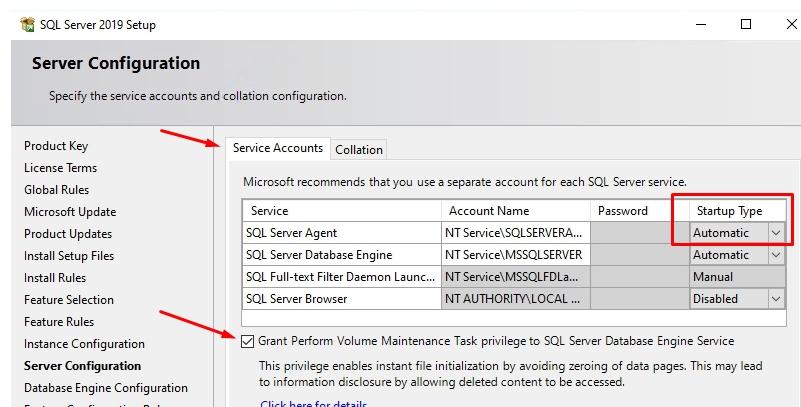Click SQL Server Agent service cell
Viewport: 801px width, 407px height.
tap(342, 233)
